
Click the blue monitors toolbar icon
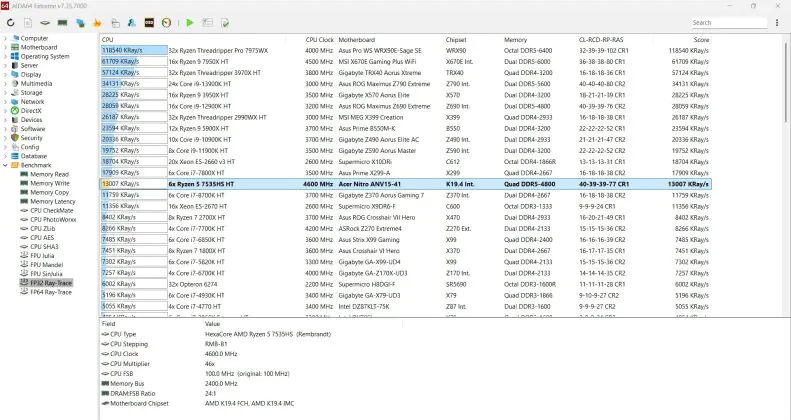[x=80, y=23]
